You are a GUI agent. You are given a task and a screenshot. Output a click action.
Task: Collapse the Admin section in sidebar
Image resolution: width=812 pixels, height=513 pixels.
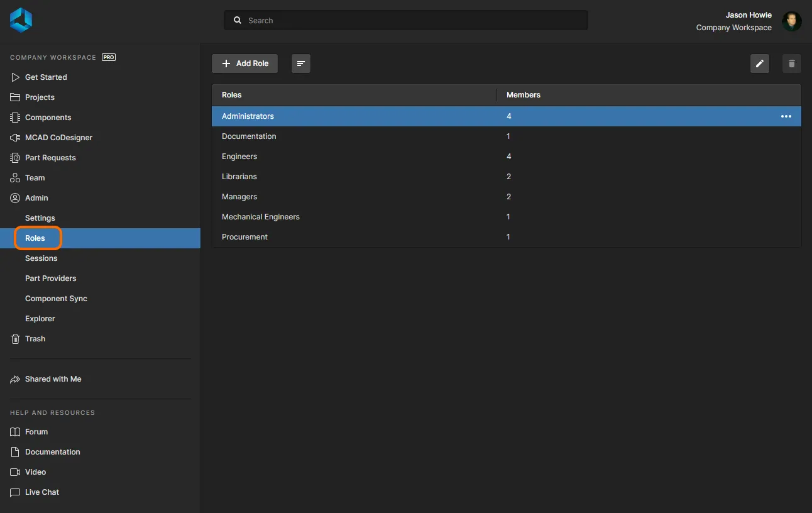pyautogui.click(x=36, y=198)
